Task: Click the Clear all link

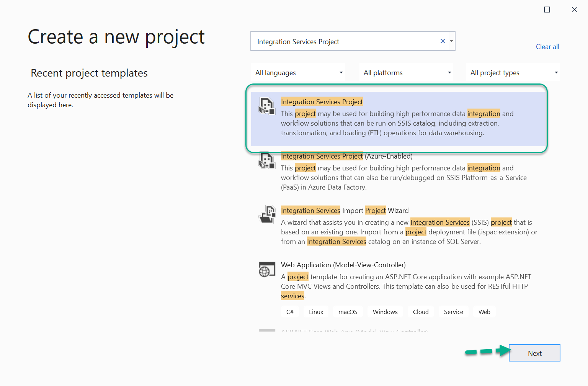Action: tap(547, 46)
